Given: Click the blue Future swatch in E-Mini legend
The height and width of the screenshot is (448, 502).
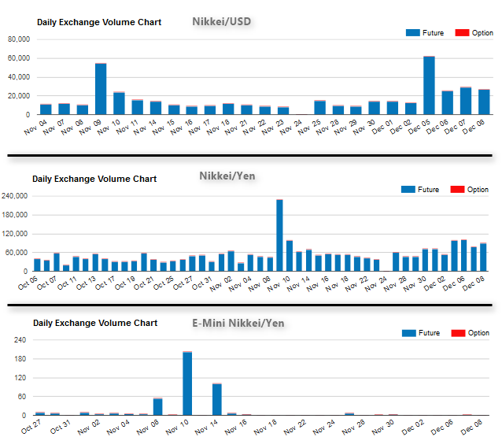Looking at the screenshot, I should coord(408,333).
